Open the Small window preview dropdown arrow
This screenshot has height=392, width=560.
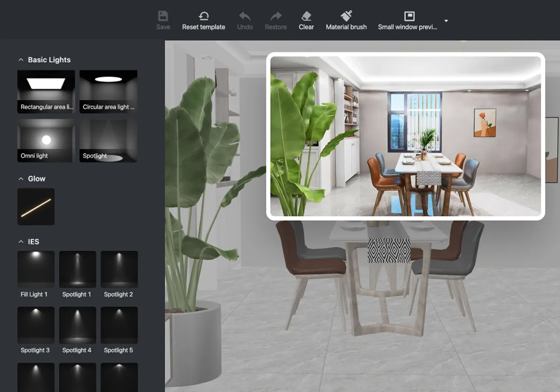(446, 21)
